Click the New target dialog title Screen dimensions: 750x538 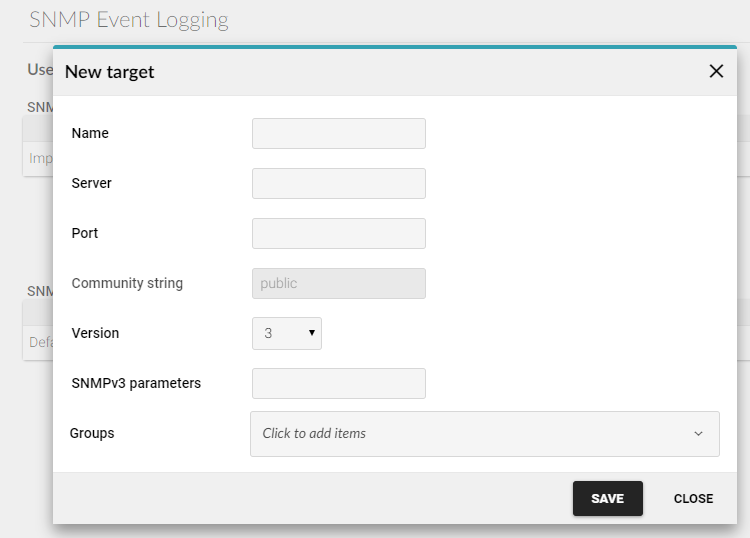point(110,72)
